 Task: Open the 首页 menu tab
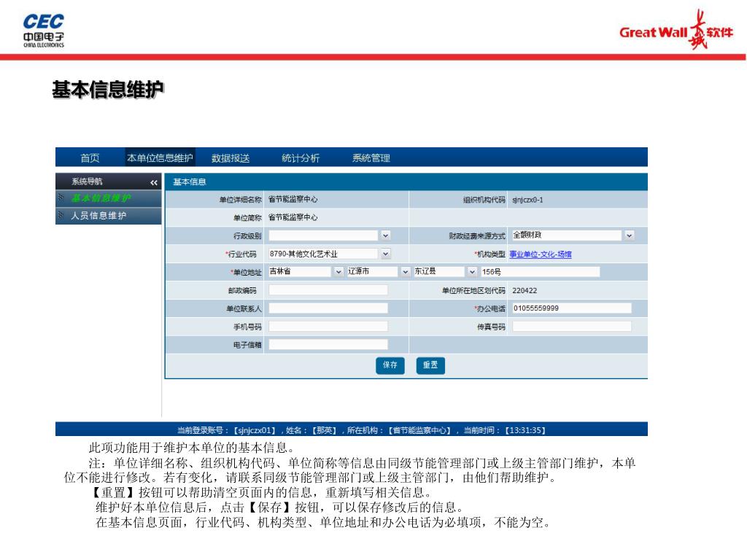click(x=90, y=157)
